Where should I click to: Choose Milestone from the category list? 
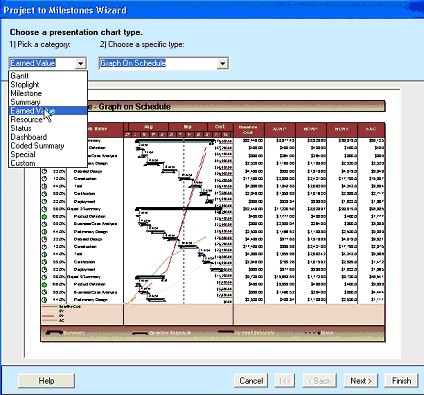tap(48, 93)
